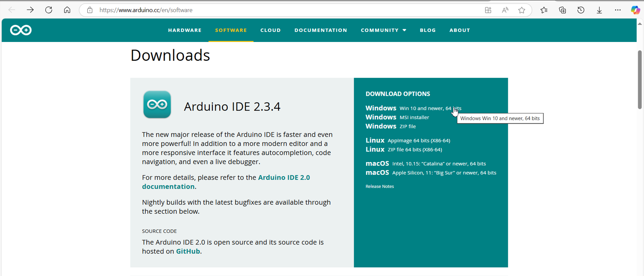
Task: Reload the page with refresh icon
Action: pos(49,10)
